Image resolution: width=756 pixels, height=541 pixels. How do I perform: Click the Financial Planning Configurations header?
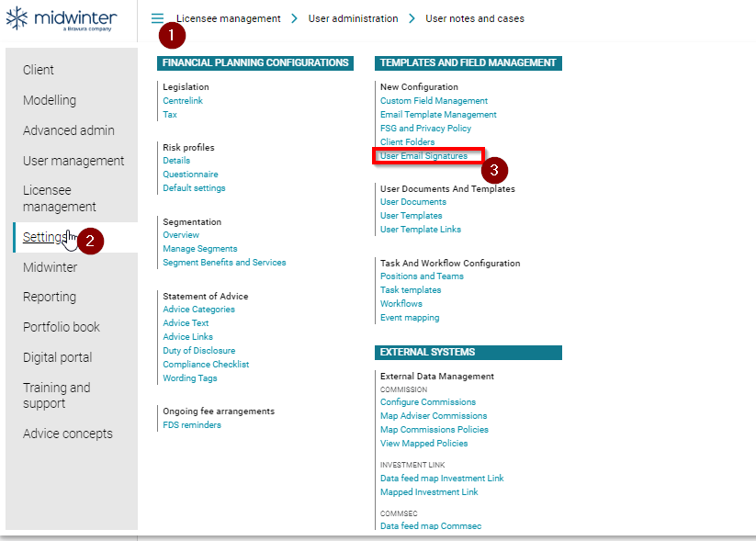point(255,63)
